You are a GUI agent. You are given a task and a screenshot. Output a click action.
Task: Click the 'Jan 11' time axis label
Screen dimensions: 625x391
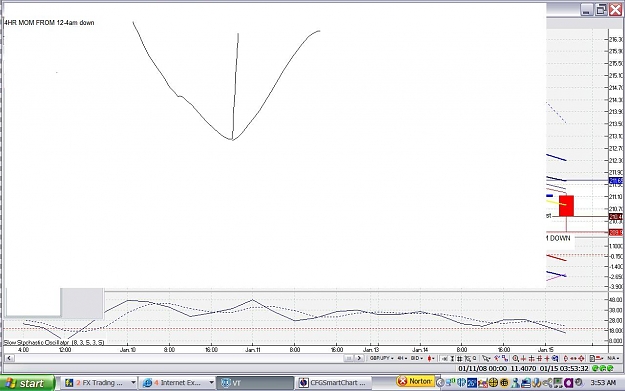click(x=253, y=350)
